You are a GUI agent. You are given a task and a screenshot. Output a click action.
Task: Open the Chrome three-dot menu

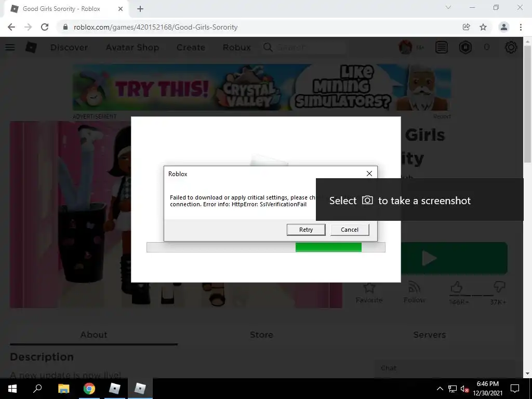[521, 27]
